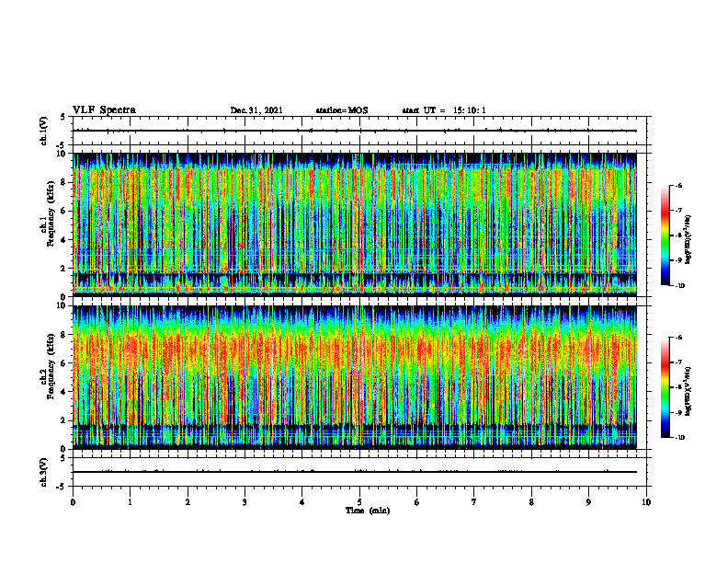
Task: Click time axis tick label 9
Action: click(588, 502)
